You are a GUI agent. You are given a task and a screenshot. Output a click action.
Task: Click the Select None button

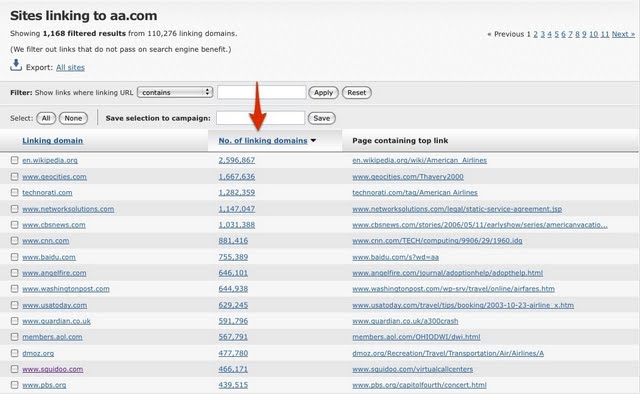73,118
